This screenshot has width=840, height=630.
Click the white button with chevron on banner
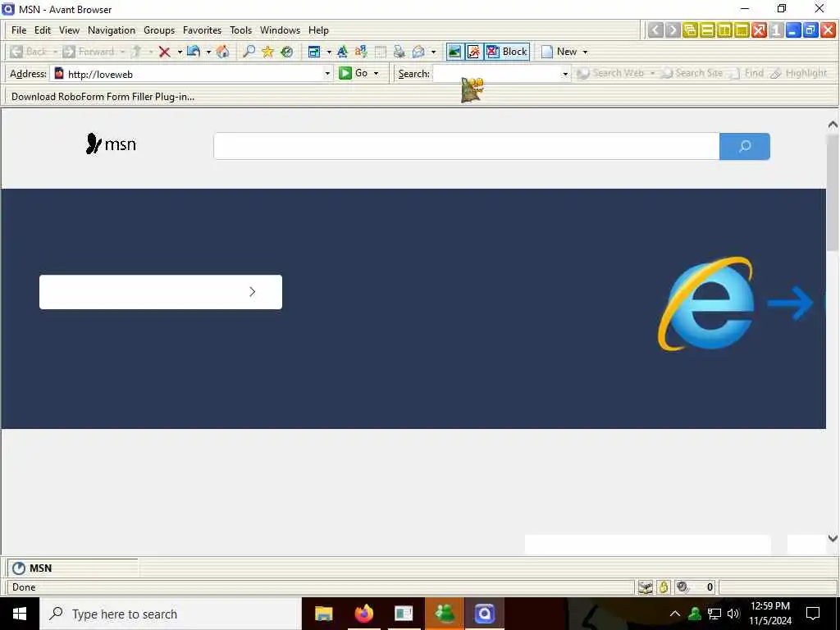point(161,292)
